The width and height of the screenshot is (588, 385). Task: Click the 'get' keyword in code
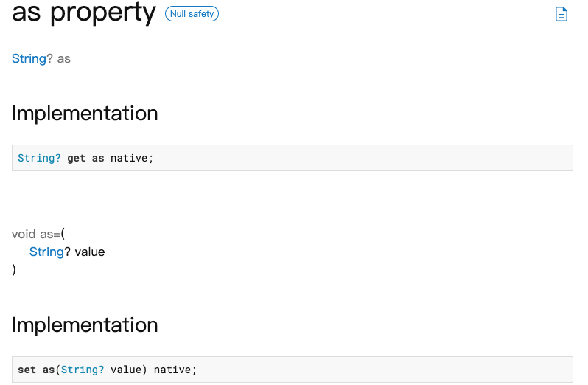pos(77,159)
